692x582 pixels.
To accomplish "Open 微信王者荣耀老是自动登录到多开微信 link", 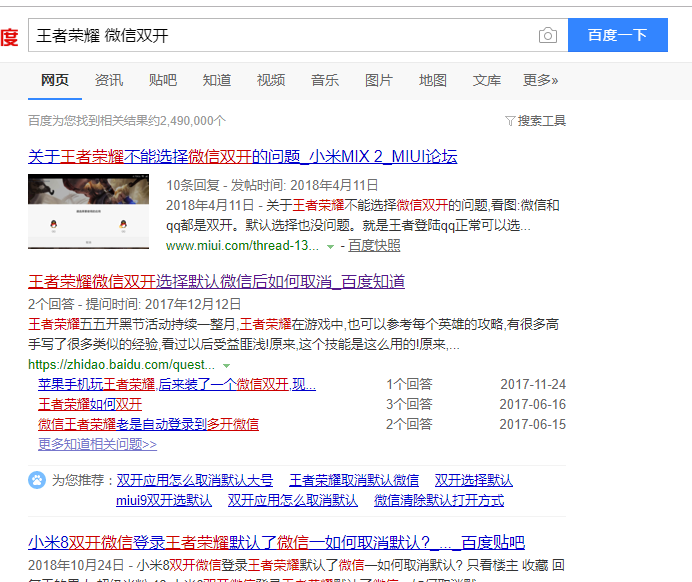I will [148, 424].
